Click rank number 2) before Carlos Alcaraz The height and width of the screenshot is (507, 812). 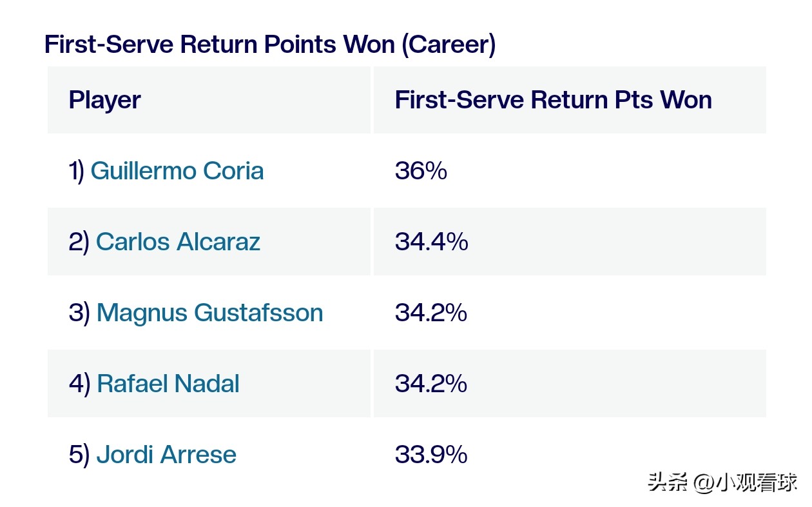(79, 242)
